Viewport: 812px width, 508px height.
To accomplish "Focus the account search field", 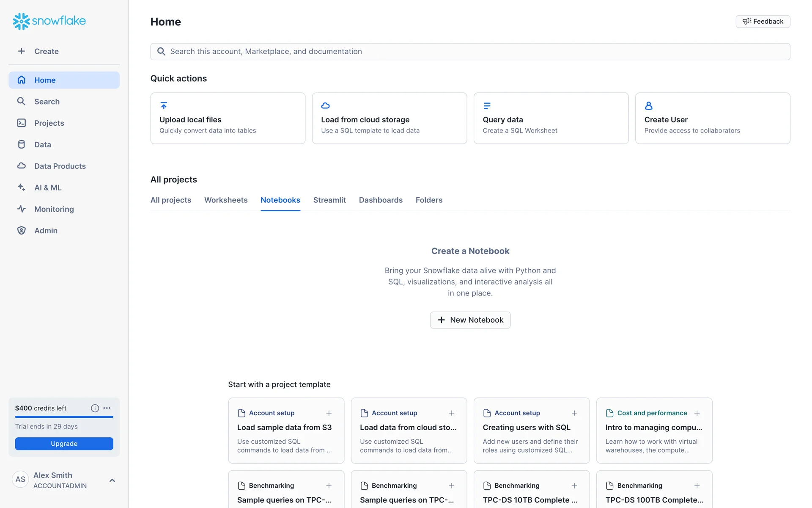I will (469, 52).
